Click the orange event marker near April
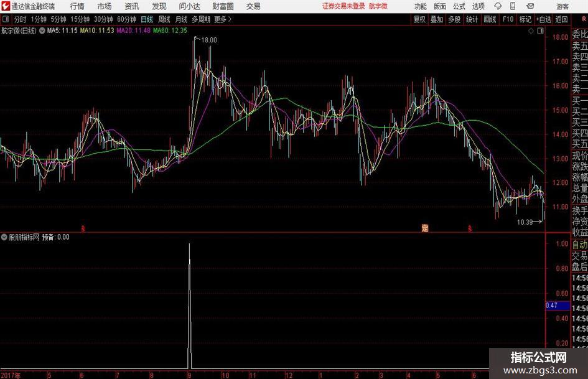 (x=425, y=228)
